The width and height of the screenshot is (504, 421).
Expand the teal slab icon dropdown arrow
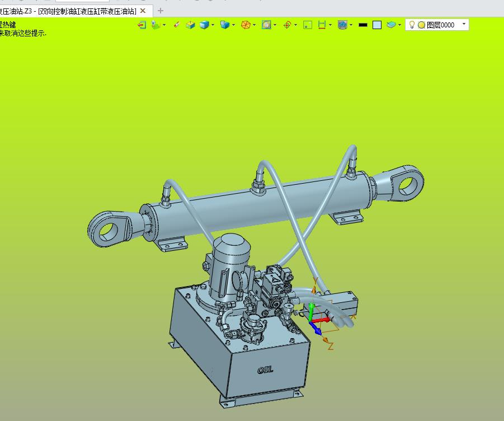point(399,25)
